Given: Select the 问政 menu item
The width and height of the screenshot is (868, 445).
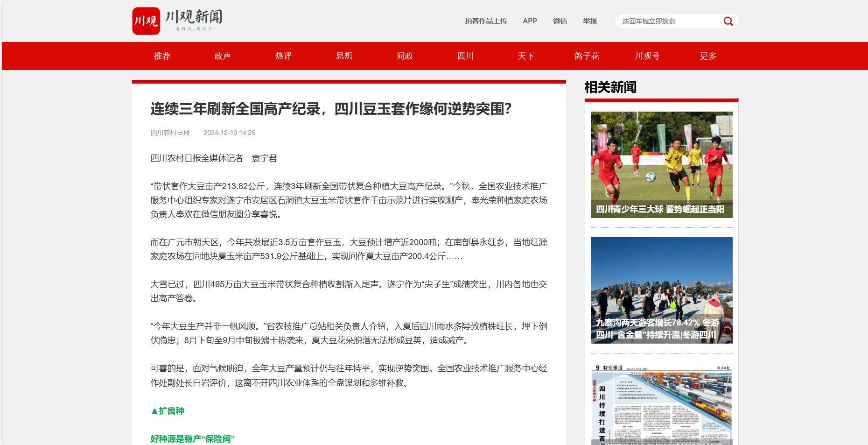Looking at the screenshot, I should [405, 56].
